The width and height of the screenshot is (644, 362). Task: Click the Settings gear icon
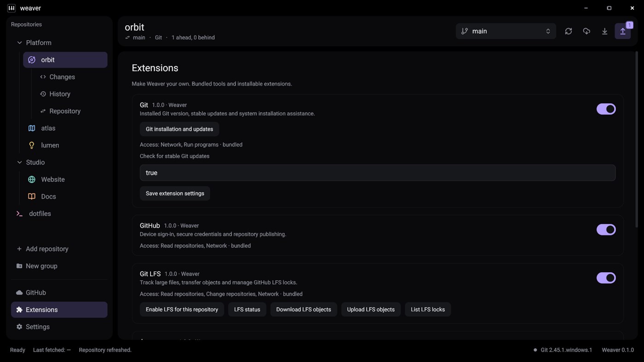click(19, 327)
